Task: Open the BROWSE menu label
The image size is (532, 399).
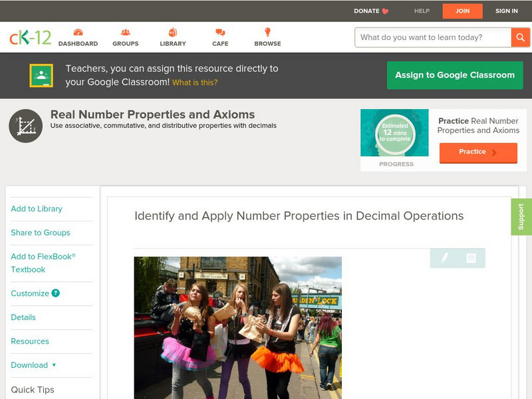Action: pyautogui.click(x=268, y=44)
